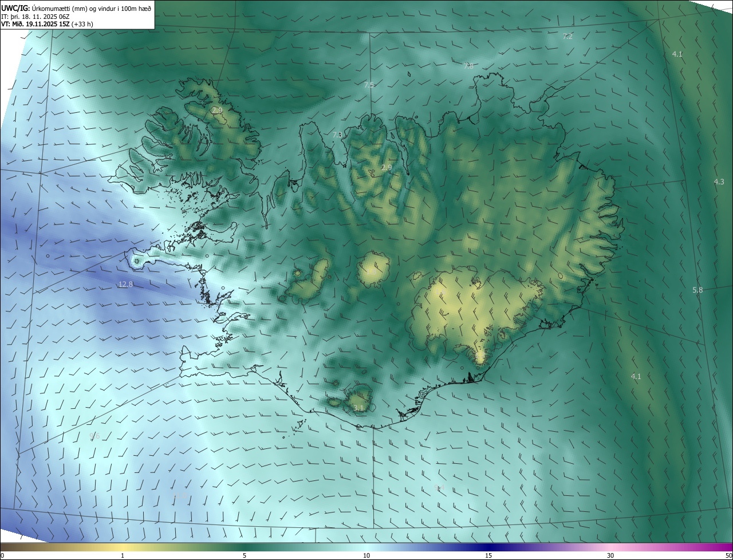Click the 0 tick label on the color scale
The height and width of the screenshot is (560, 733).
point(2,555)
